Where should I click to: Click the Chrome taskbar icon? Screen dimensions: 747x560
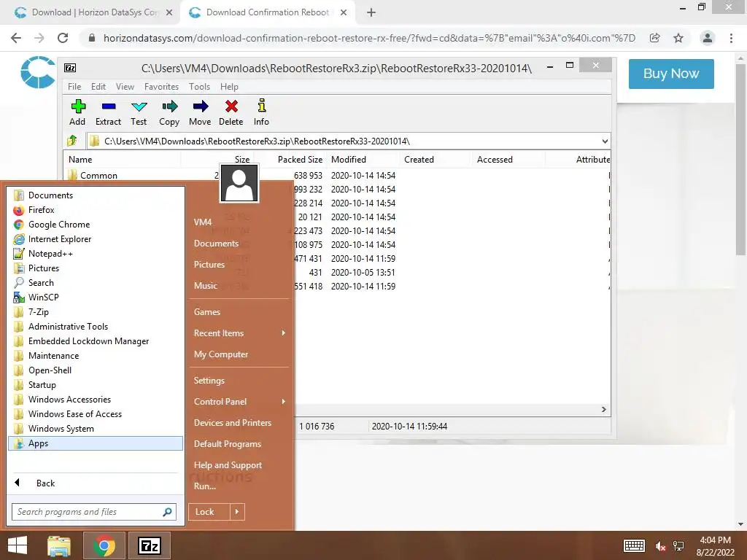tap(104, 545)
